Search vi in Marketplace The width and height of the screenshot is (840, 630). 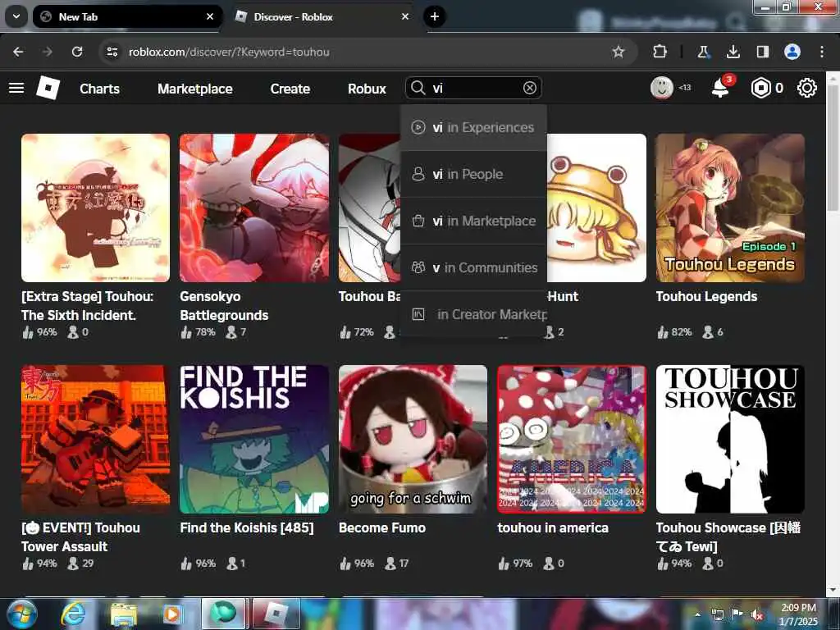pos(473,221)
